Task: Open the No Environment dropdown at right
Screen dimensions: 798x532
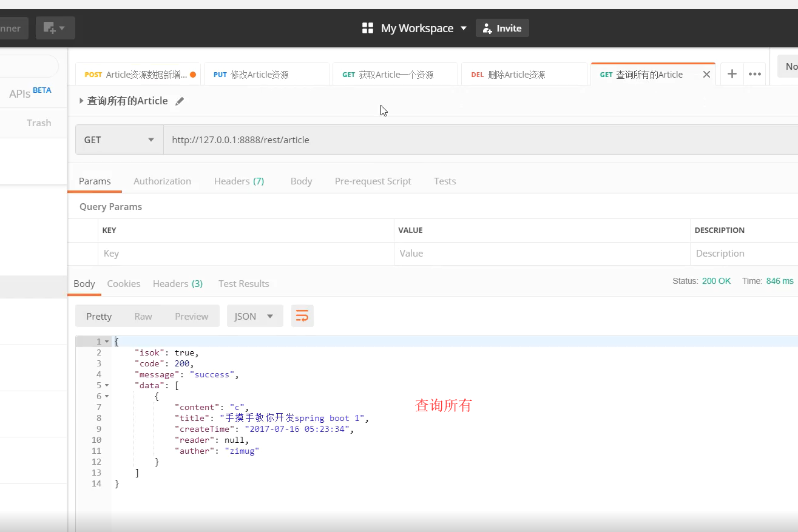Action: [788, 66]
